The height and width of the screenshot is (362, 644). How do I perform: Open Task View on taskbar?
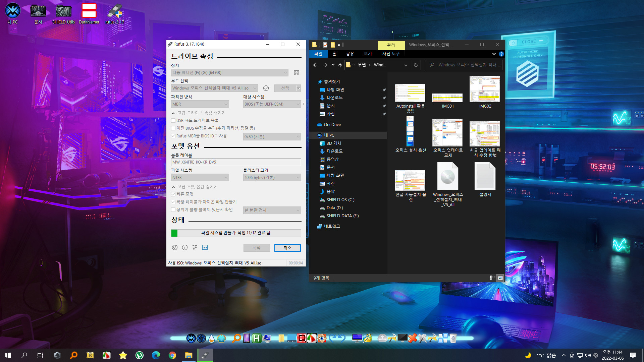coord(40,355)
